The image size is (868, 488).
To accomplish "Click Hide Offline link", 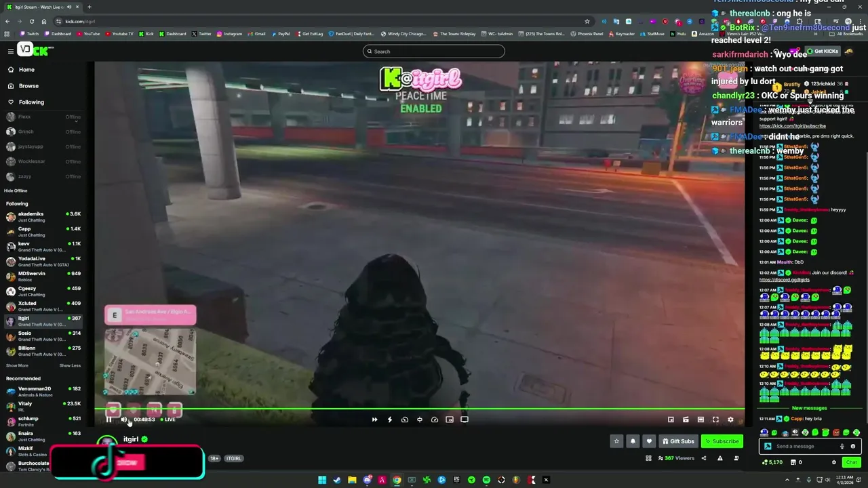I will click(16, 190).
